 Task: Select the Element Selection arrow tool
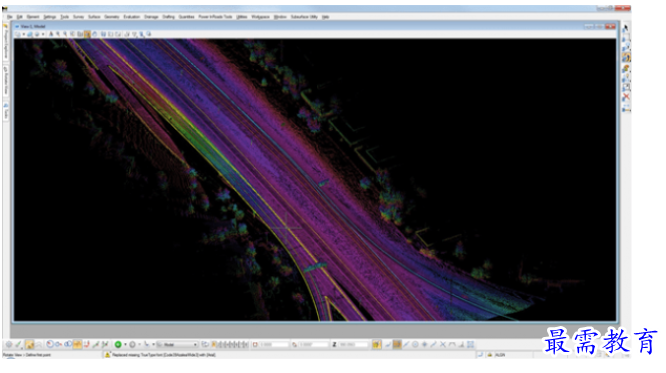pyautogui.click(x=626, y=28)
